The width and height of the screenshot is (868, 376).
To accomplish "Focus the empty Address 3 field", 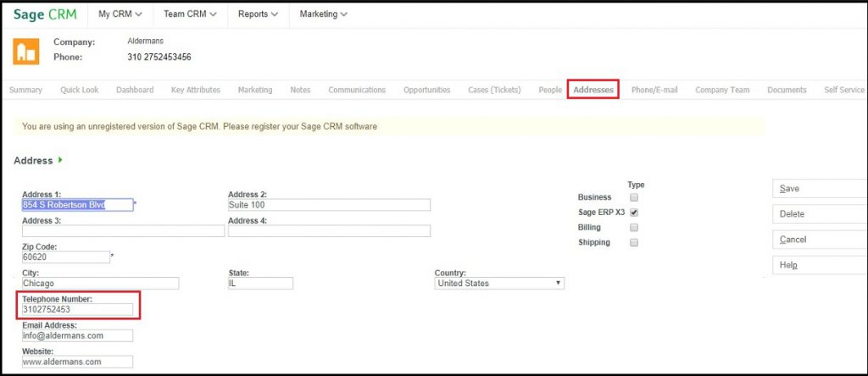I will point(124,231).
